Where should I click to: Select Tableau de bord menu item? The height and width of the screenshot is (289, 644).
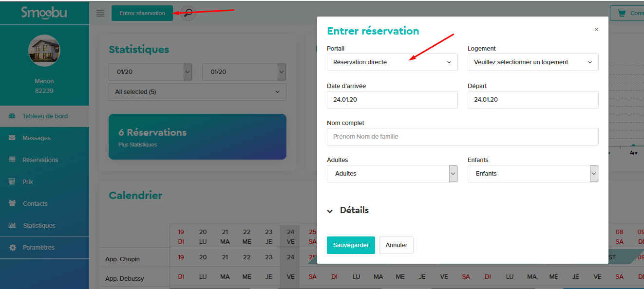[x=44, y=116]
